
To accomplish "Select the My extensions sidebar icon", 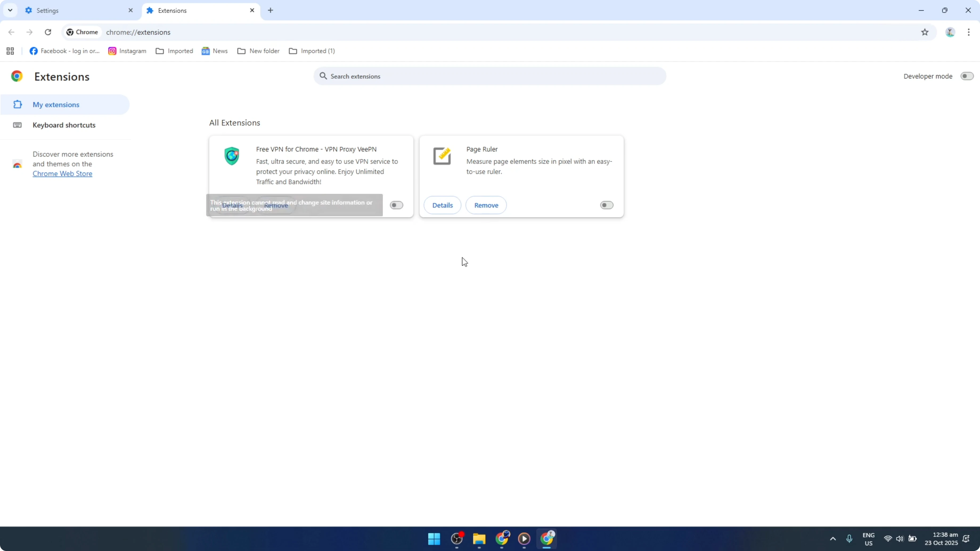I will click(17, 104).
